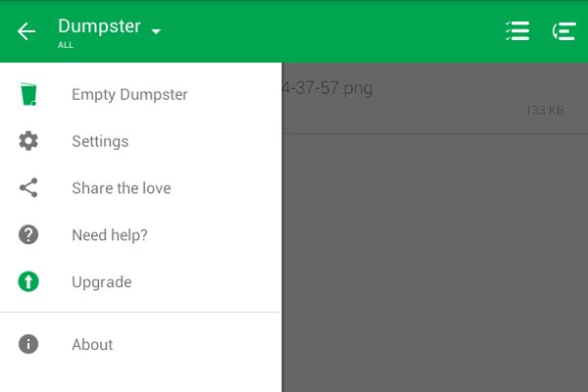
Task: Tap the Upgrade text
Action: coord(102,282)
